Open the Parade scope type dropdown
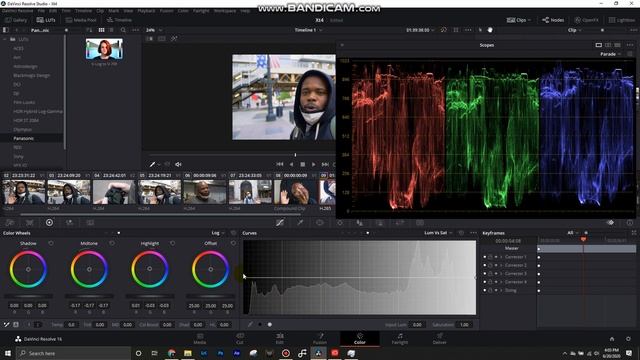 (x=610, y=54)
